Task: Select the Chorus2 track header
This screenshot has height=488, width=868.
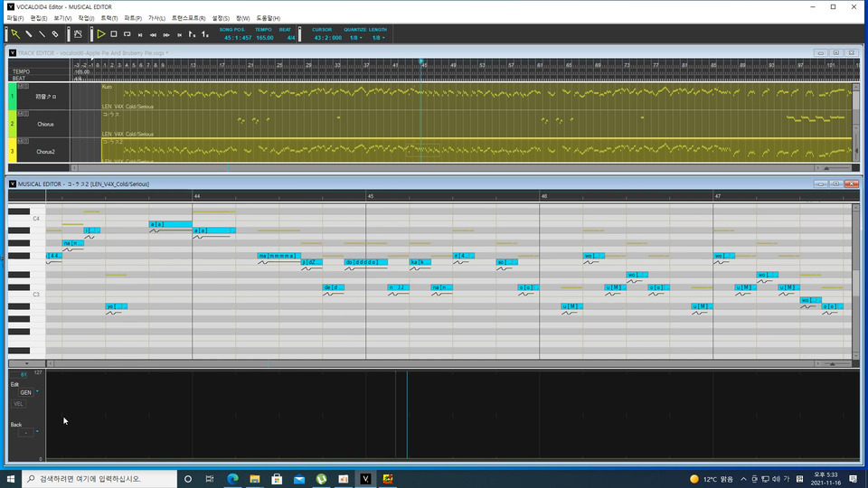Action: (x=45, y=152)
